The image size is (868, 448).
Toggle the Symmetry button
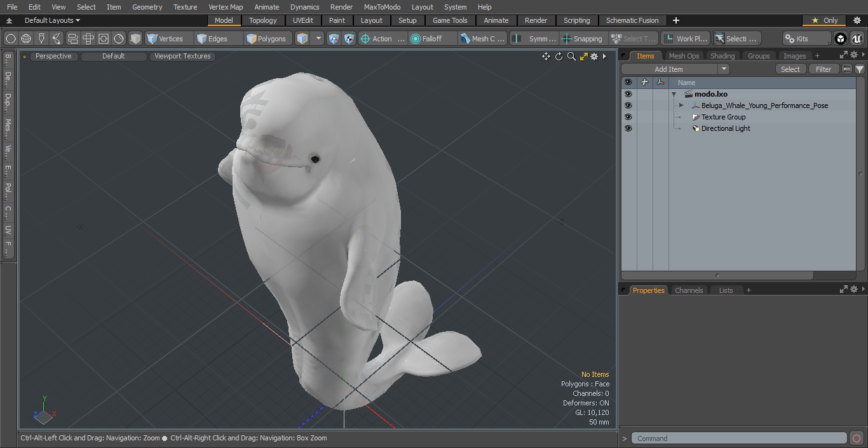coord(535,39)
